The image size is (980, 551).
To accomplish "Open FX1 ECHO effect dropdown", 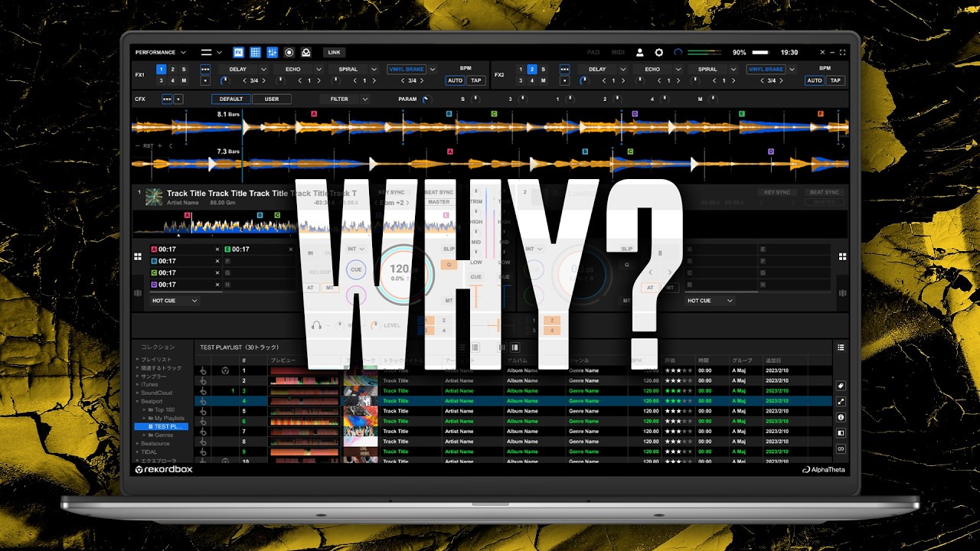I will click(318, 69).
